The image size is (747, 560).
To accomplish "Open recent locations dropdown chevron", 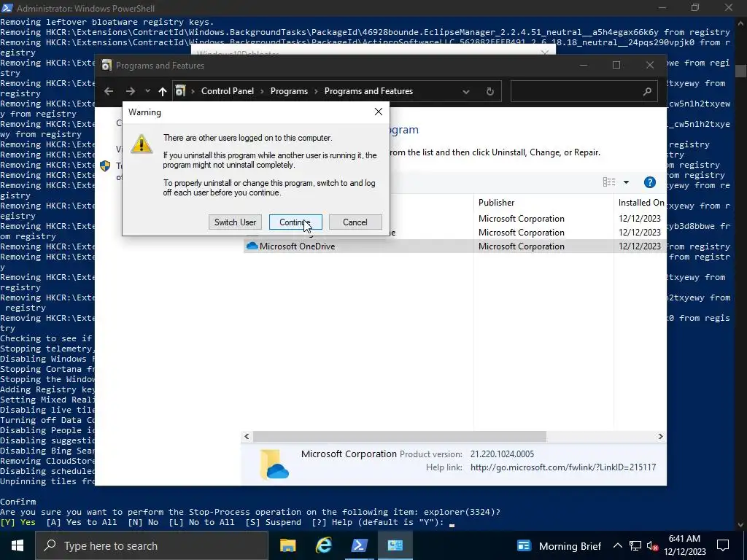I will 147,91.
